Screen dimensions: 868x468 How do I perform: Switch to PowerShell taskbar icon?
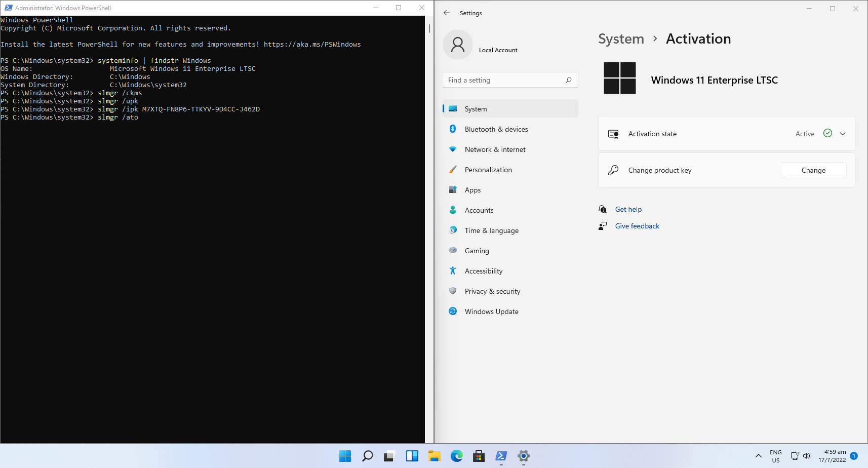(501, 456)
